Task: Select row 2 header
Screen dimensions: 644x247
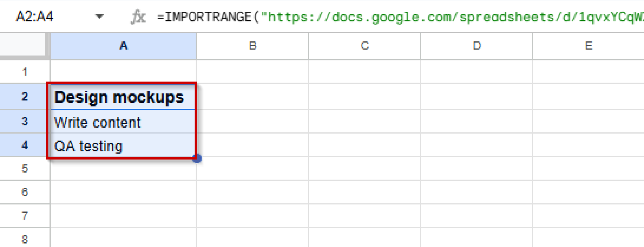Action: [x=24, y=97]
